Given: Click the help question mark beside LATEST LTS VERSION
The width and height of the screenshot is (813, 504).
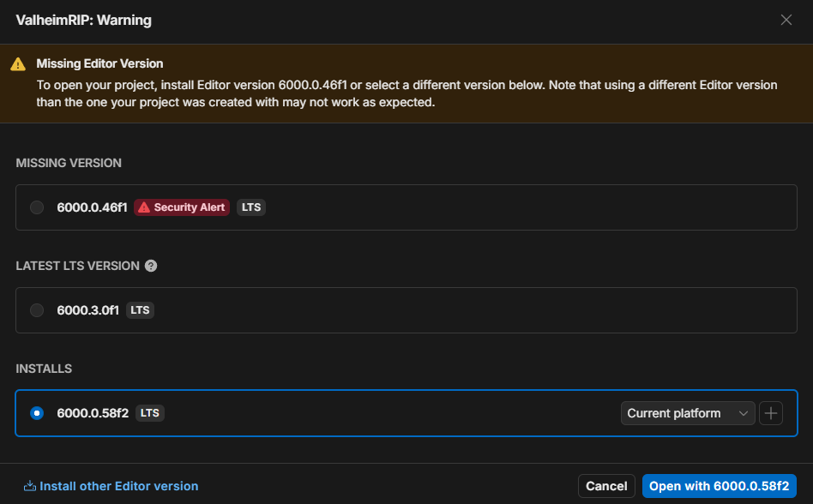Looking at the screenshot, I should 151,266.
